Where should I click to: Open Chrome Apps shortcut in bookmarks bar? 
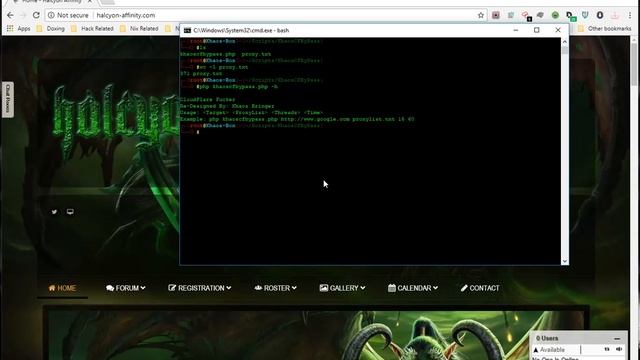pyautogui.click(x=18, y=29)
